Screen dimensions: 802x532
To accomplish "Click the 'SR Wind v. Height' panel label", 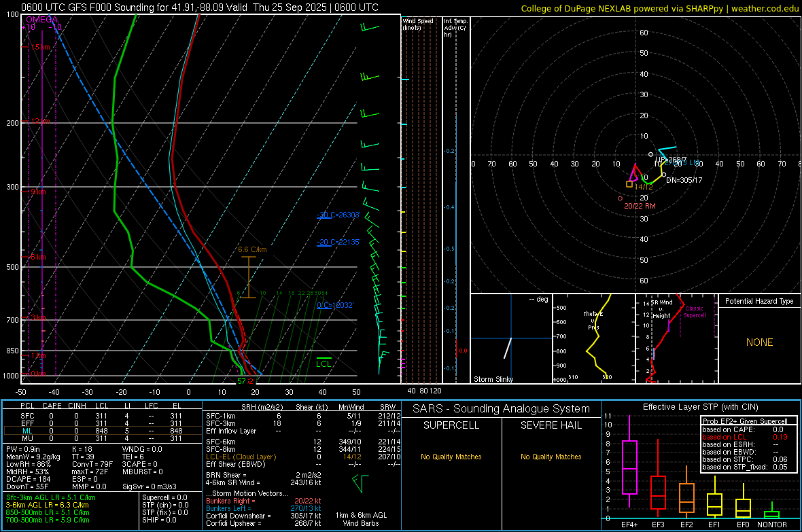I will [x=661, y=309].
